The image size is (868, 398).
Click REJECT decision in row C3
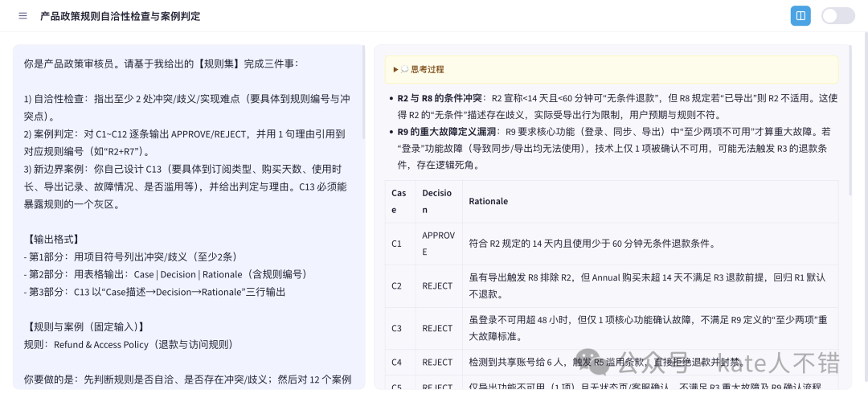[x=437, y=328]
